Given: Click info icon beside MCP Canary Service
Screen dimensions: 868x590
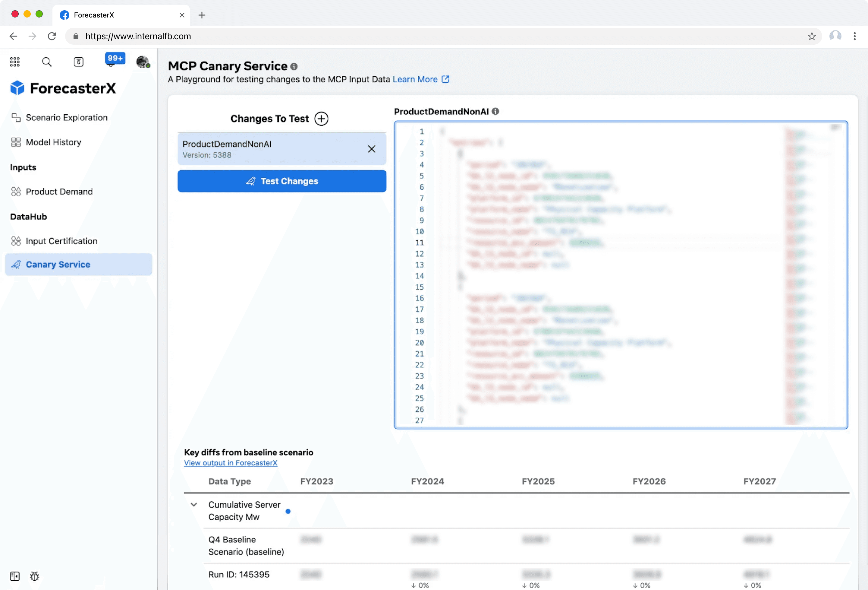Looking at the screenshot, I should pyautogui.click(x=294, y=67).
